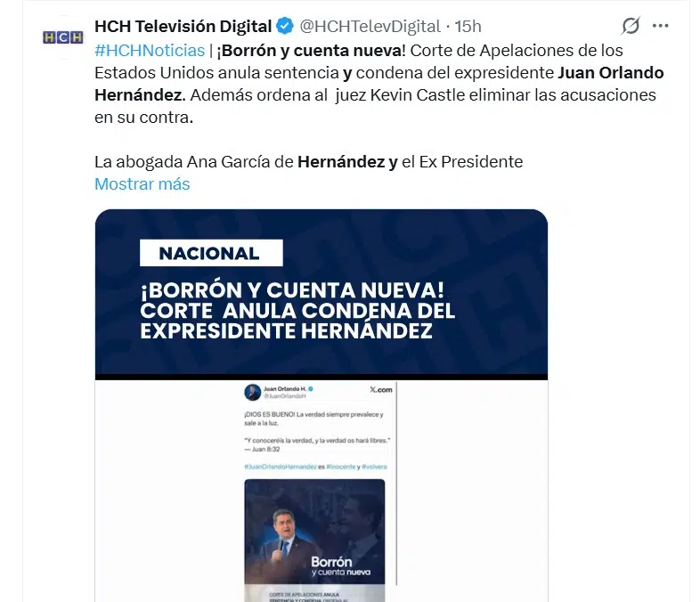The height and width of the screenshot is (602, 700).
Task: Click the HCH profile avatar logo
Action: click(x=63, y=37)
